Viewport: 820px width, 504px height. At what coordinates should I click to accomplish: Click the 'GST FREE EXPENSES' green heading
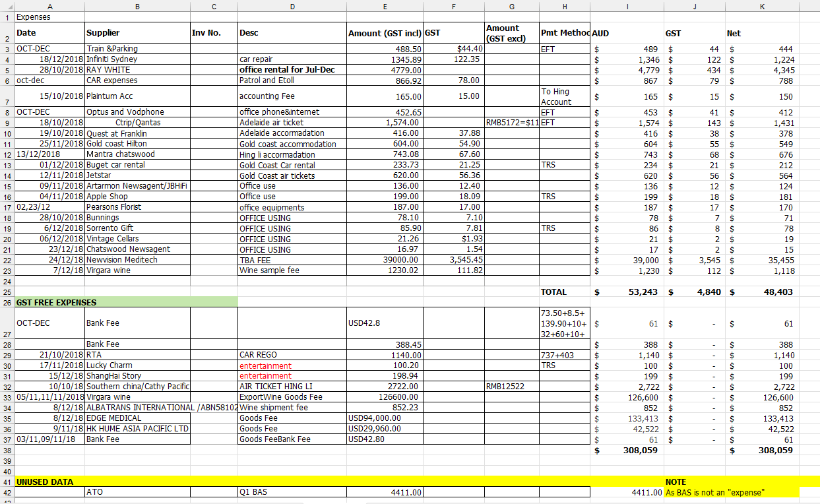pos(125,302)
